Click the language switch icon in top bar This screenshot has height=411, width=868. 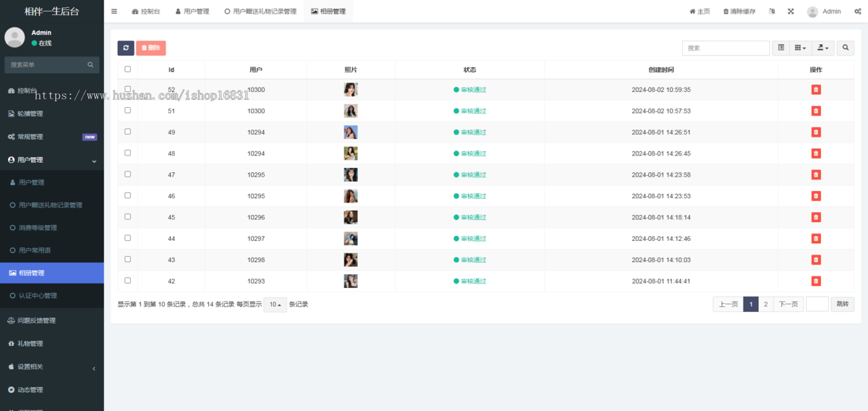pos(772,12)
